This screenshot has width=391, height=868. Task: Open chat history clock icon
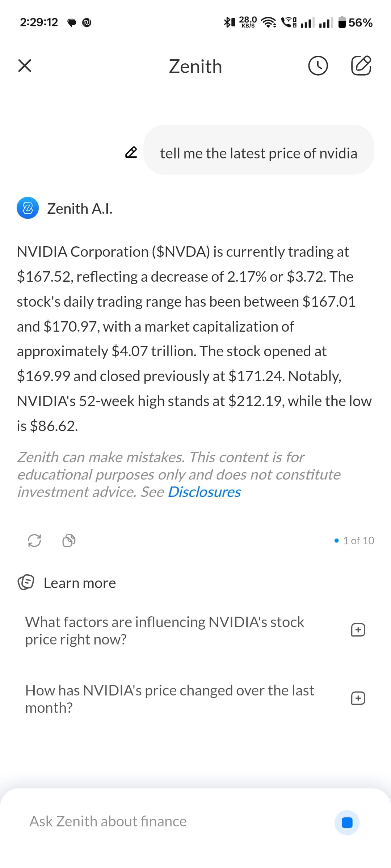tap(318, 66)
